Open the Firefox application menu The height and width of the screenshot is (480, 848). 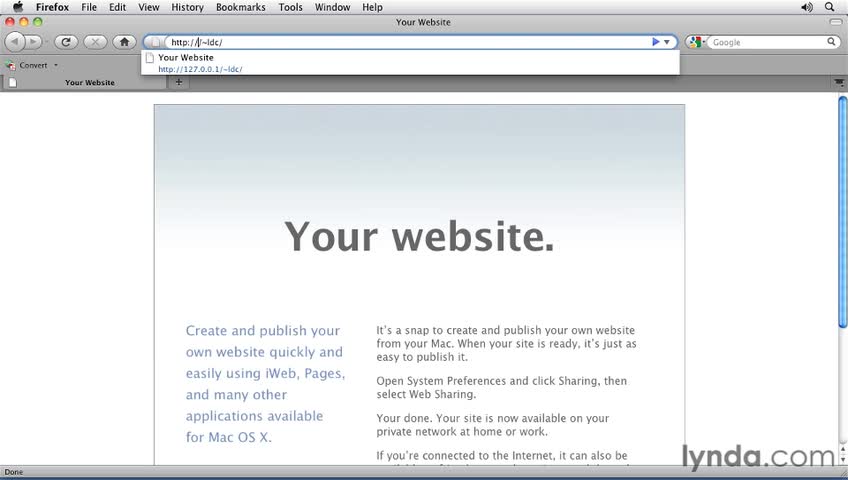click(x=52, y=7)
